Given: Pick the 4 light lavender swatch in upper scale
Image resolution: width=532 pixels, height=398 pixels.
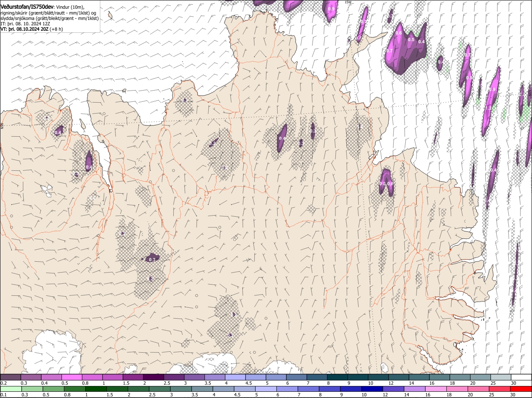Looking at the screenshot, I should tap(234, 377).
